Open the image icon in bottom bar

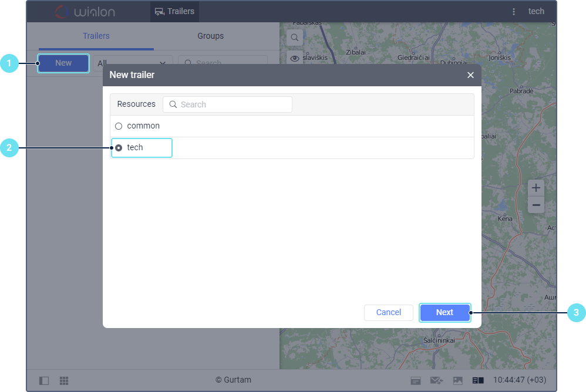tap(458, 380)
